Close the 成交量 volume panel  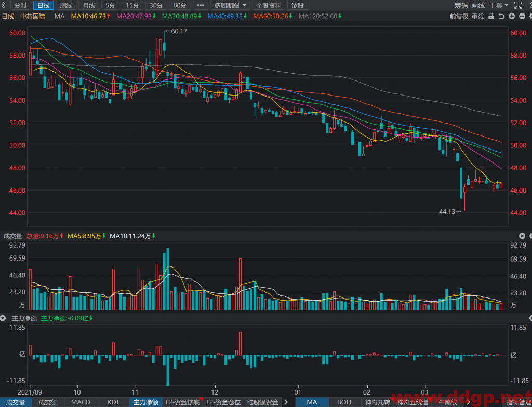(522, 236)
